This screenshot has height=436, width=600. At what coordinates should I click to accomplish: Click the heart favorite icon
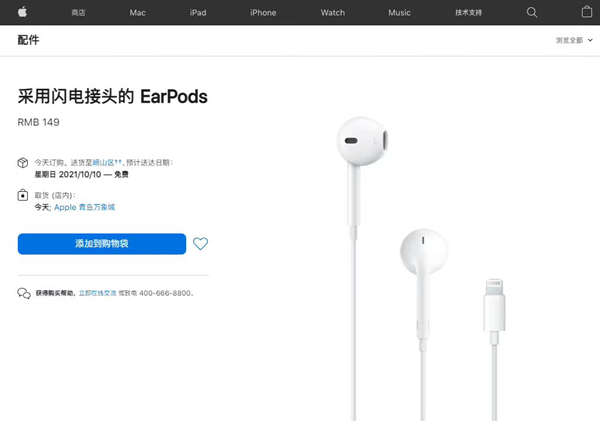(201, 243)
